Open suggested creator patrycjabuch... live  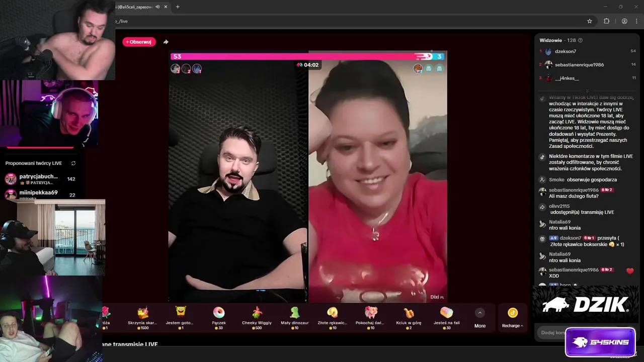point(40,179)
